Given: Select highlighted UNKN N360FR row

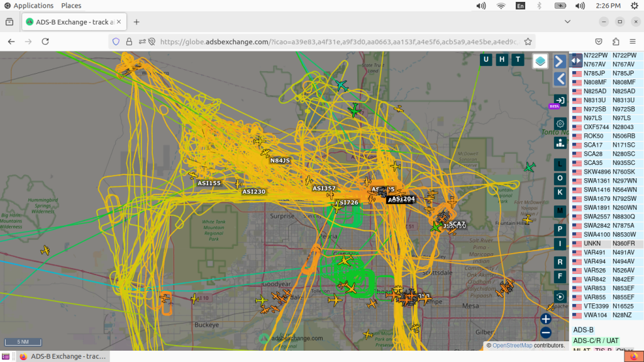Looking at the screenshot, I should 606,244.
